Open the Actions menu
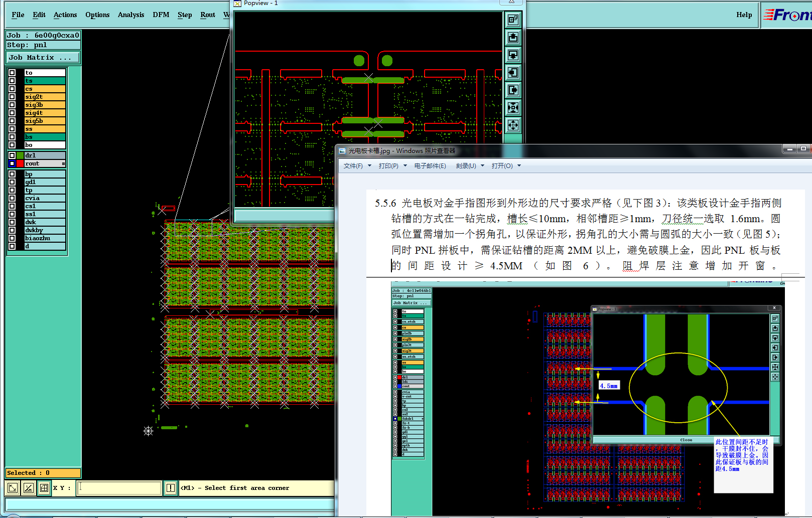This screenshot has width=812, height=518. (x=65, y=15)
